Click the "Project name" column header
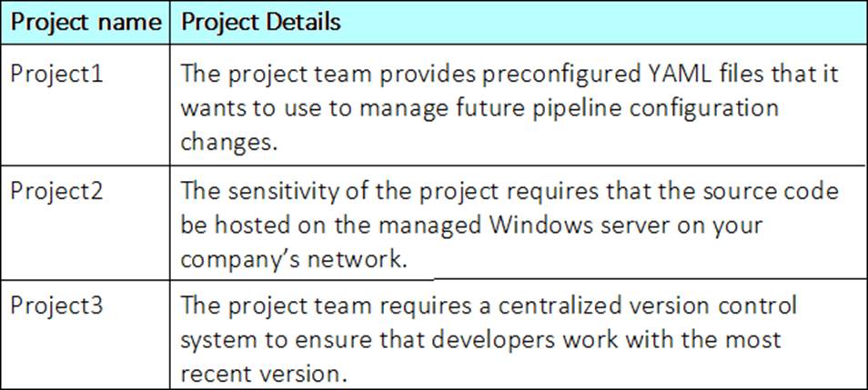Image resolution: width=868 pixels, height=390 pixels. 84,22
